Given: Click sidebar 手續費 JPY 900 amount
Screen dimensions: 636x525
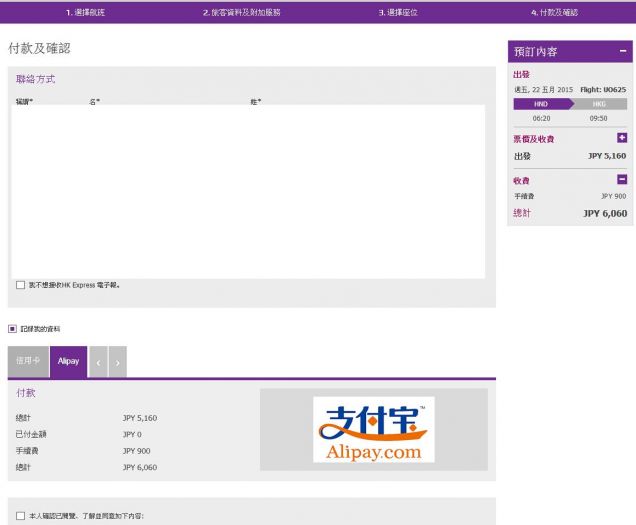Looking at the screenshot, I should pos(614,196).
